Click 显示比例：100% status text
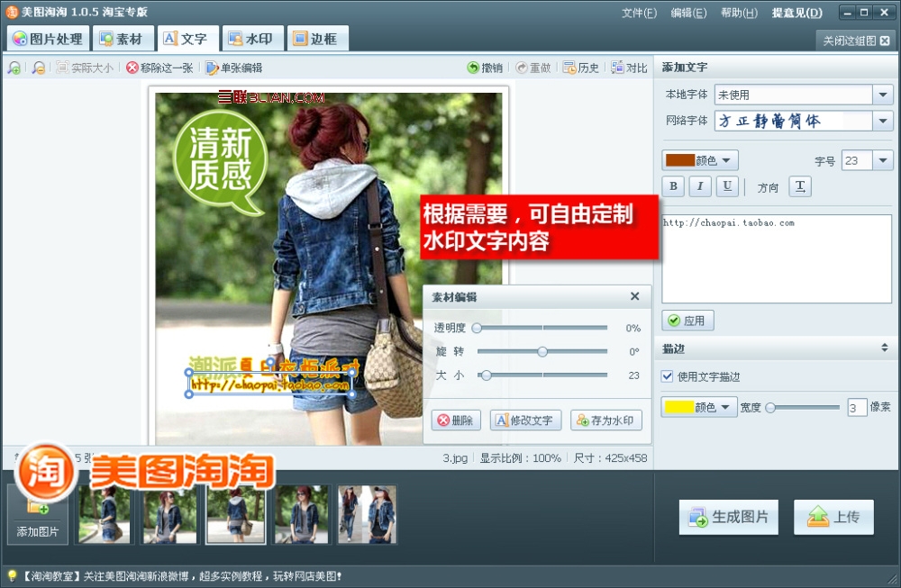 click(x=520, y=457)
